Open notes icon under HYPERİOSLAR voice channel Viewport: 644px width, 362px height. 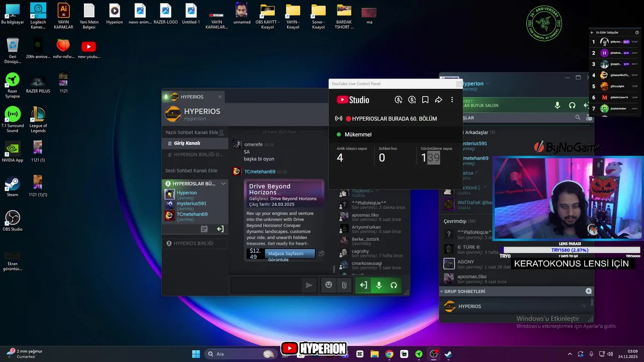(x=204, y=229)
